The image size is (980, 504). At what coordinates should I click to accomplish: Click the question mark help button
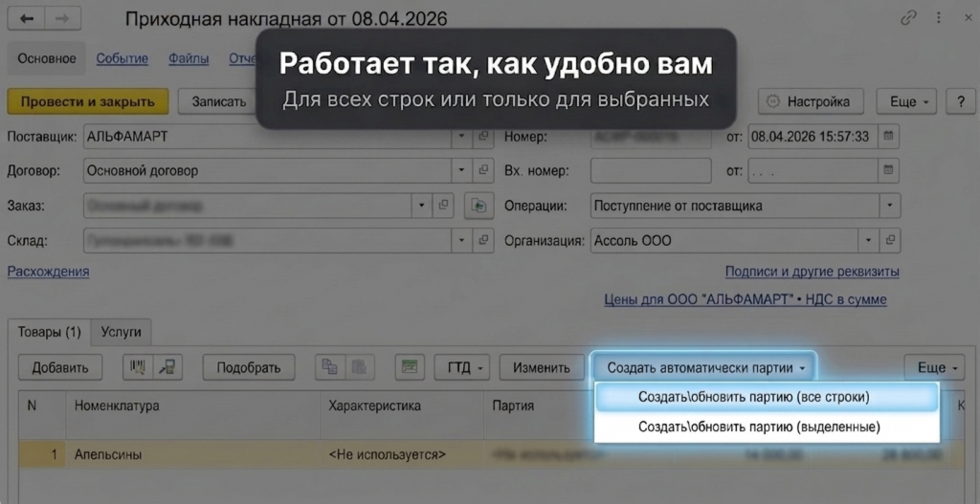point(961,101)
